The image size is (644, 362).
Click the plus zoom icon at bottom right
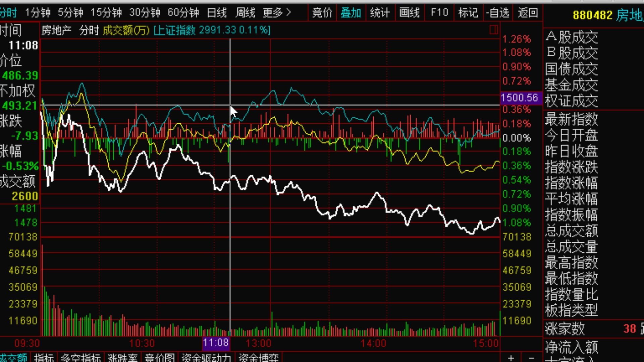(511, 358)
